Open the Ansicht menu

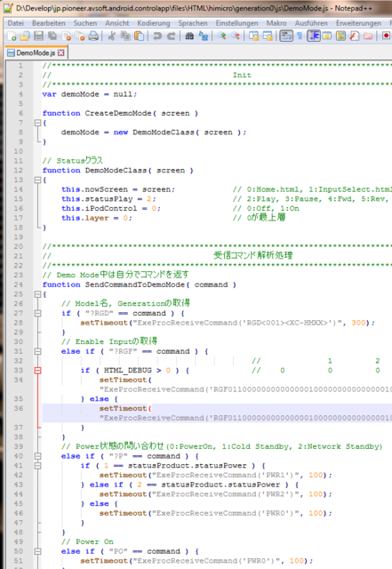(x=117, y=23)
